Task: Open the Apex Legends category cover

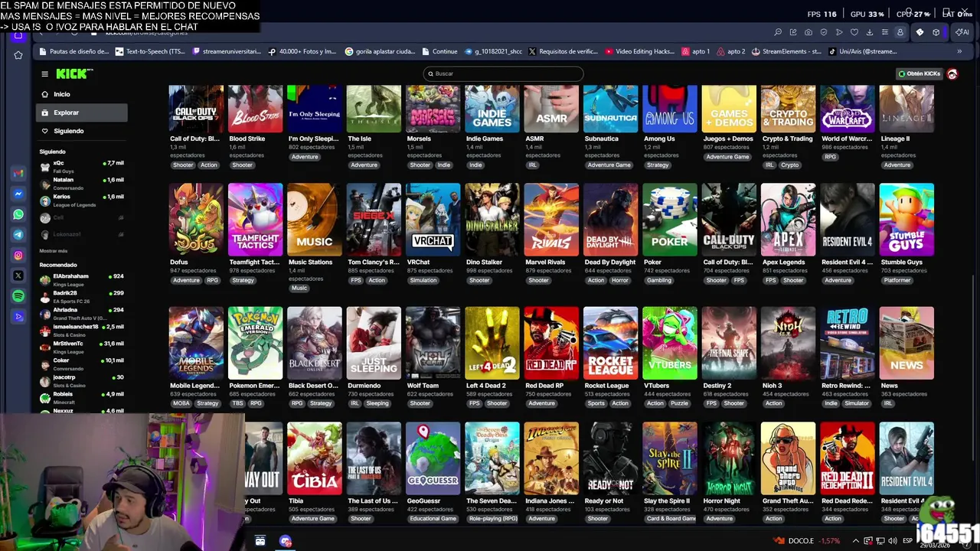Action: [788, 219]
